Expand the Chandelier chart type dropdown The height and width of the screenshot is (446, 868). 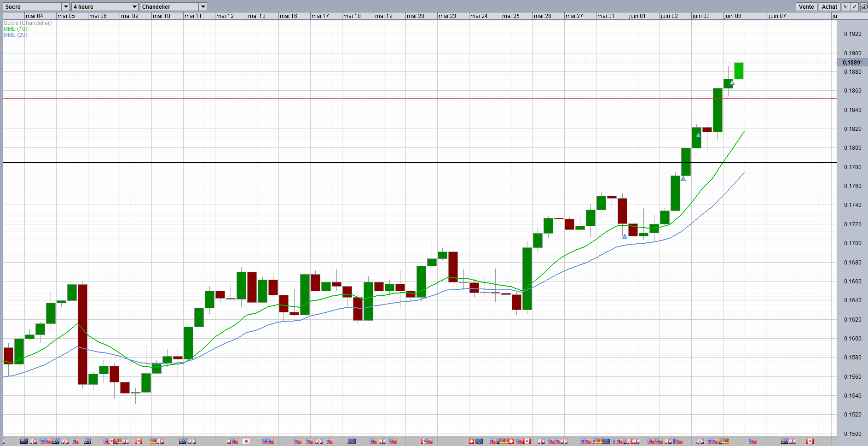pos(203,6)
